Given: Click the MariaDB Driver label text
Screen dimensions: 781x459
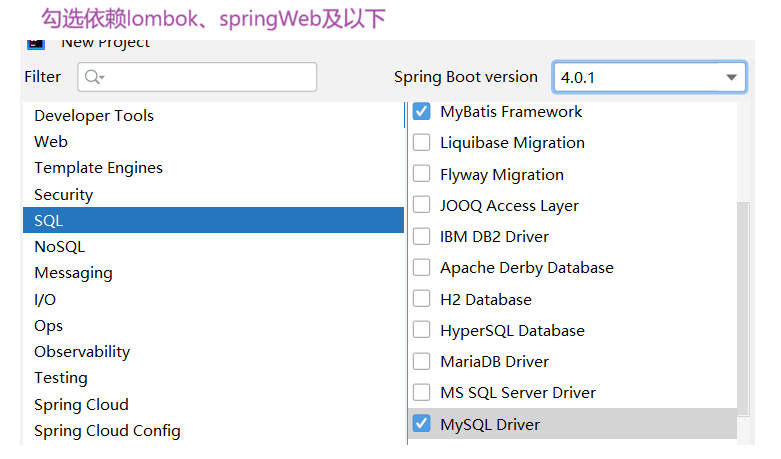Looking at the screenshot, I should (495, 361).
